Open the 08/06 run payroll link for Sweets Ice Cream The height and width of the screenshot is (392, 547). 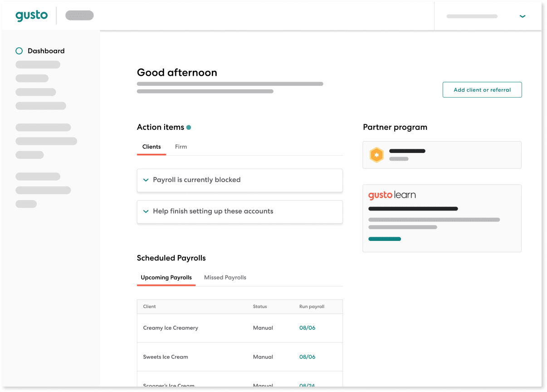point(307,357)
